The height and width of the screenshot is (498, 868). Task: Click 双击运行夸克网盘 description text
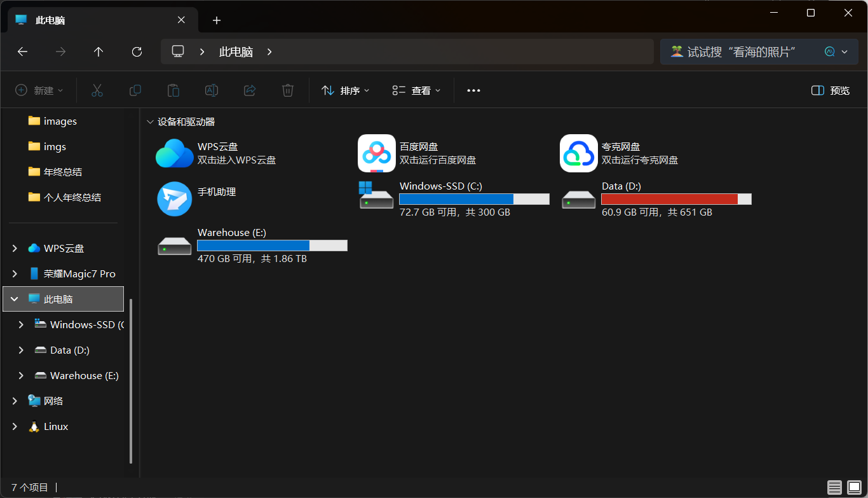(640, 160)
